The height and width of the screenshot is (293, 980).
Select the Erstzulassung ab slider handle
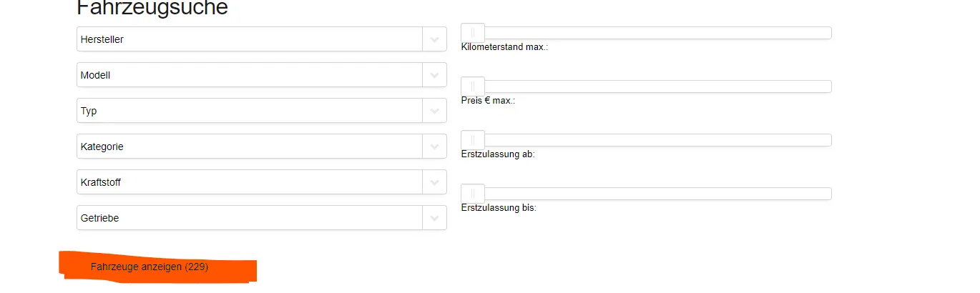point(473,140)
